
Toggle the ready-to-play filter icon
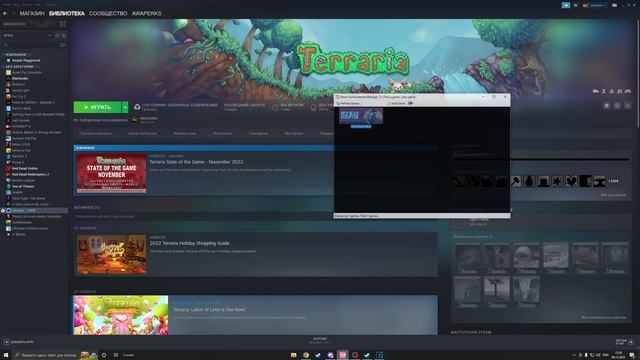click(x=64, y=36)
